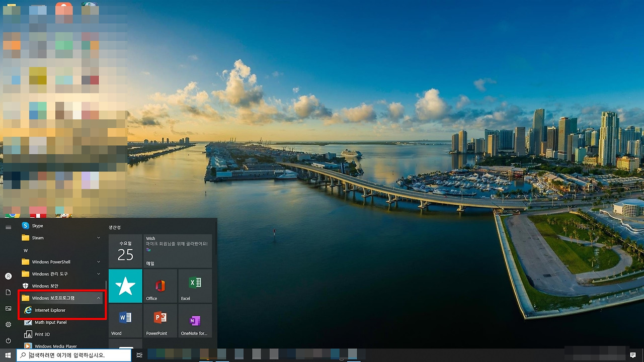Open the Office tile
Screen dimensions: 644x362
[160, 286]
